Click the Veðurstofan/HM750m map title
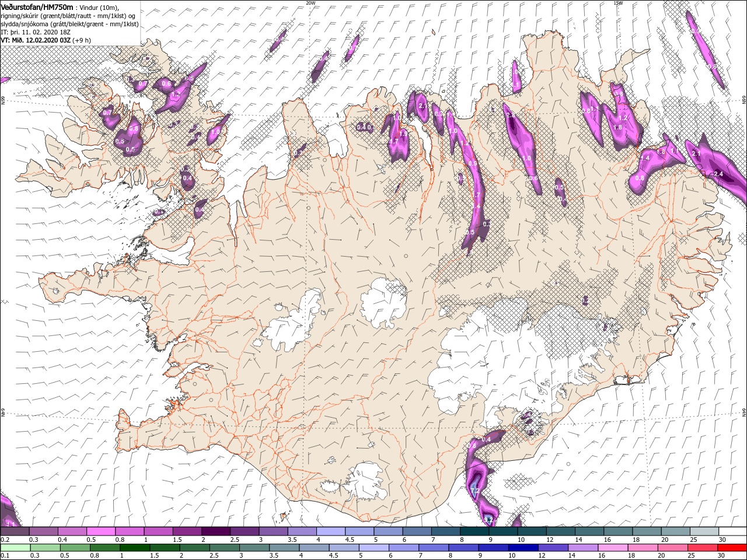The image size is (747, 560). (37, 6)
